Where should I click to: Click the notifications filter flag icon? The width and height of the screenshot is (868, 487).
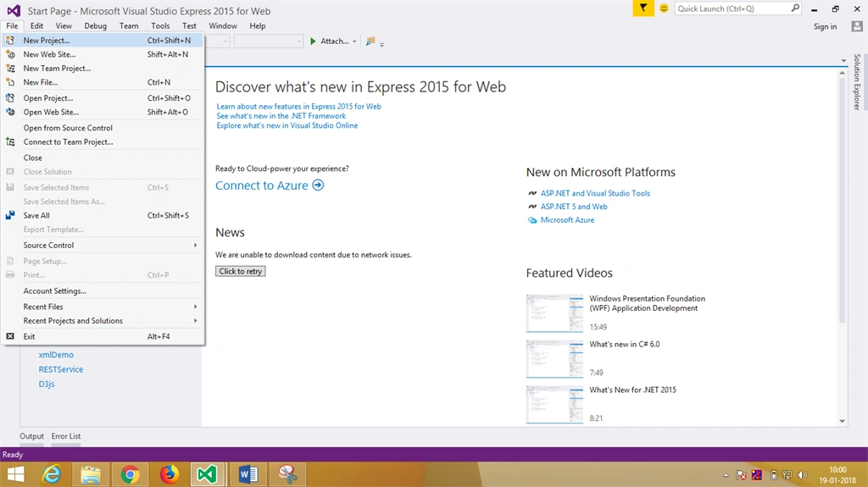point(643,8)
